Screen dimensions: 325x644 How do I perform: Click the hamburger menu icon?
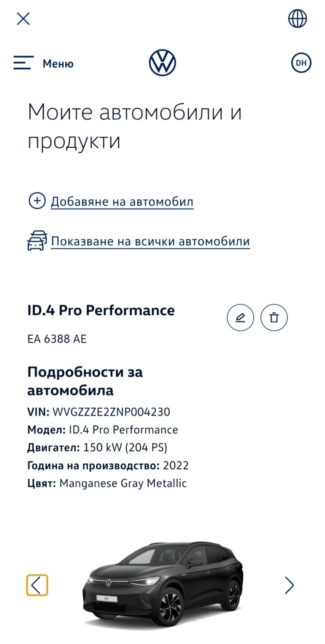tap(24, 63)
